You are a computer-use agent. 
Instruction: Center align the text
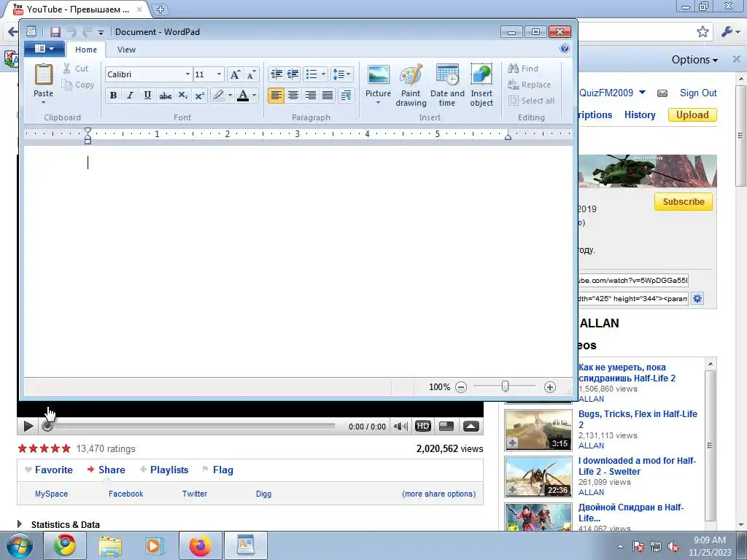click(x=293, y=96)
